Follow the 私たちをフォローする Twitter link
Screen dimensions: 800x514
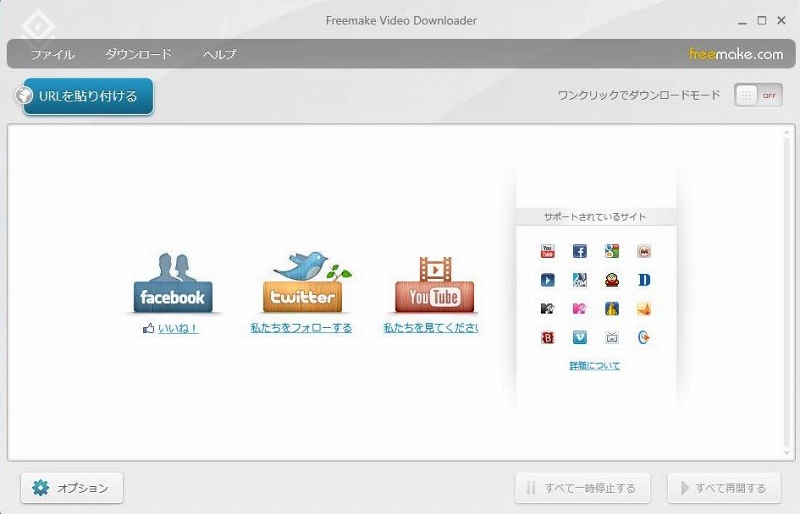pos(301,328)
